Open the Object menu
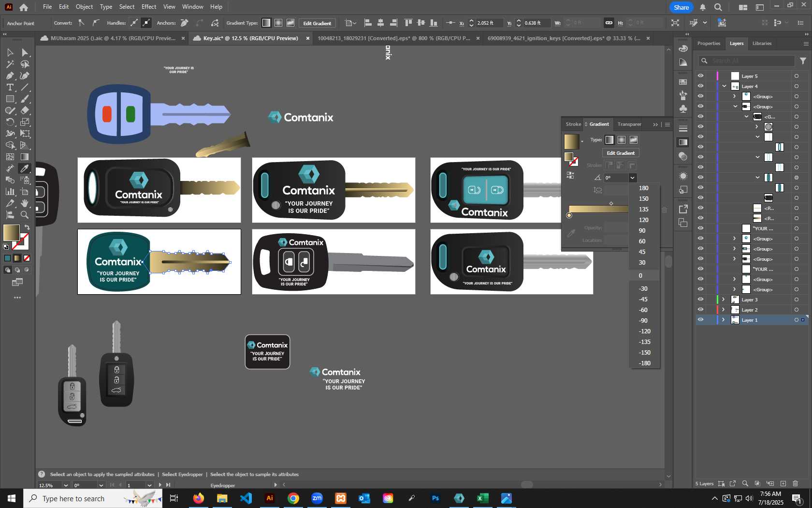This screenshot has width=812, height=508. click(84, 7)
